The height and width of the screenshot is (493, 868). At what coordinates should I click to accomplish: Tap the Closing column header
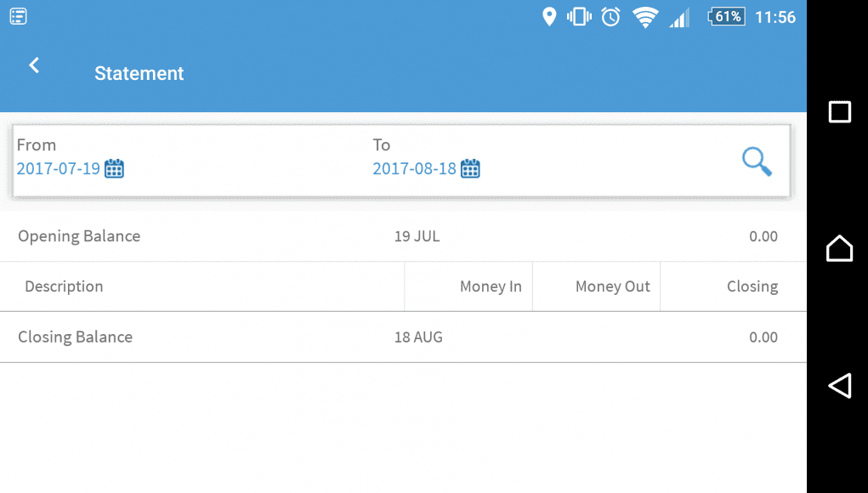click(x=752, y=286)
